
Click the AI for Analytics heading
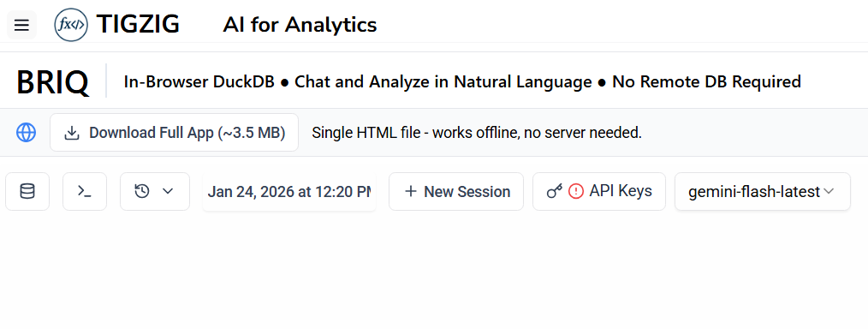click(x=300, y=25)
